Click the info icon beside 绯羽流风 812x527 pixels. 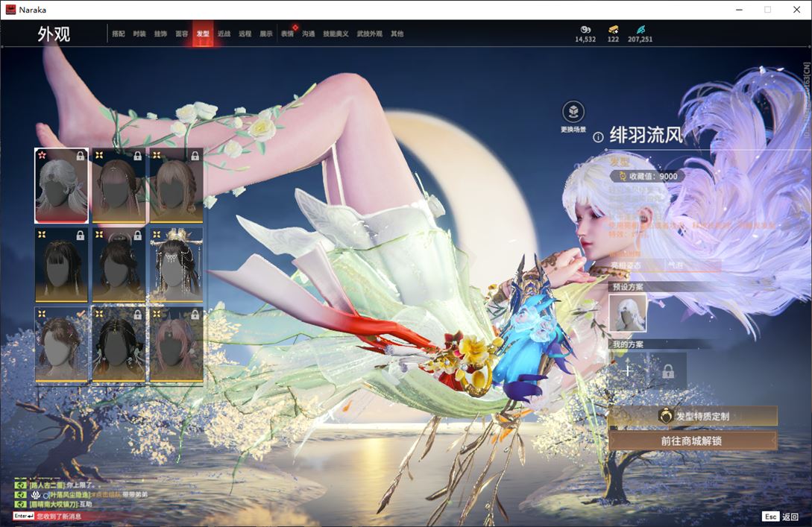pos(598,137)
